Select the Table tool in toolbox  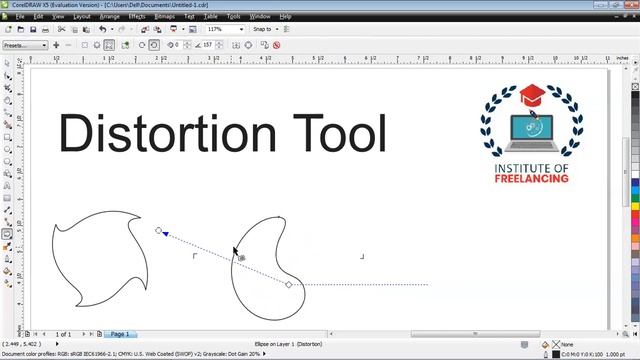pos(7,198)
